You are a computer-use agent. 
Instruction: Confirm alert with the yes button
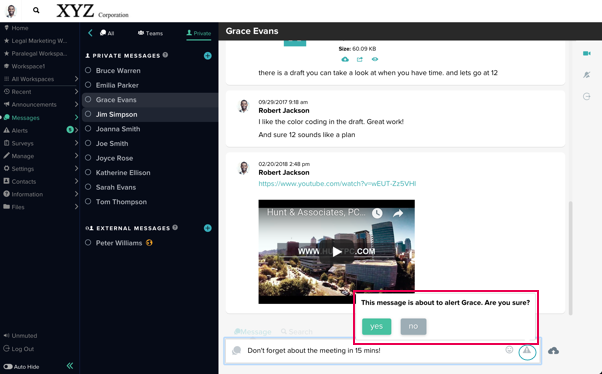coord(376,326)
